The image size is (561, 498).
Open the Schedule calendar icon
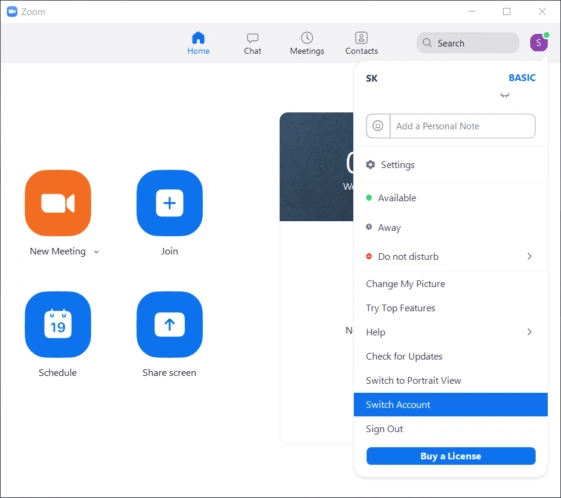pos(58,324)
